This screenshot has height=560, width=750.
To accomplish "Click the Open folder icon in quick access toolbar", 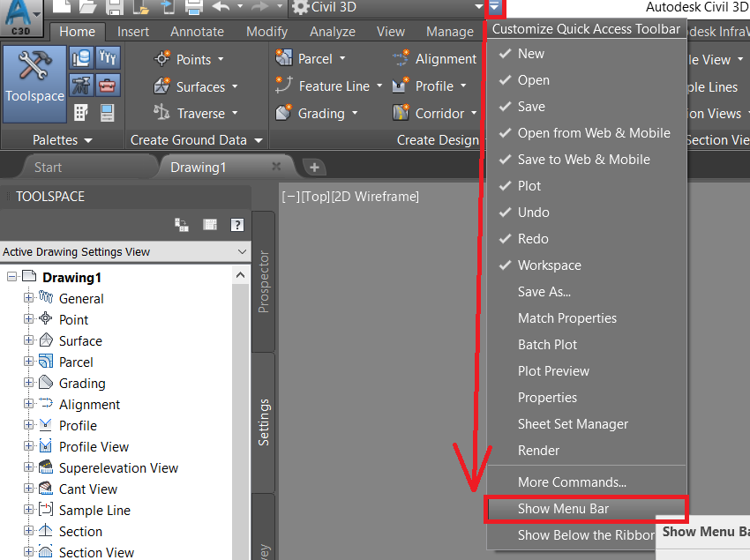I will pyautogui.click(x=88, y=7).
